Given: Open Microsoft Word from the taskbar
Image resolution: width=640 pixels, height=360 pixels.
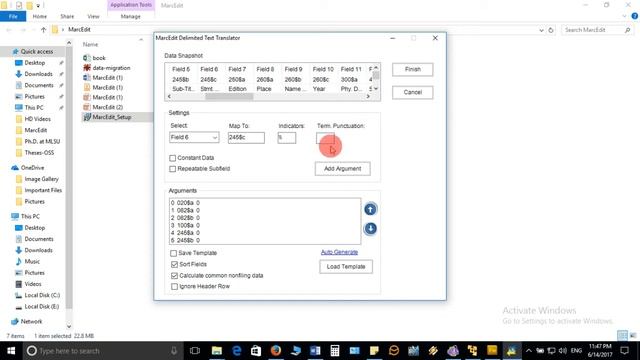Looking at the screenshot, I should click(x=315, y=351).
